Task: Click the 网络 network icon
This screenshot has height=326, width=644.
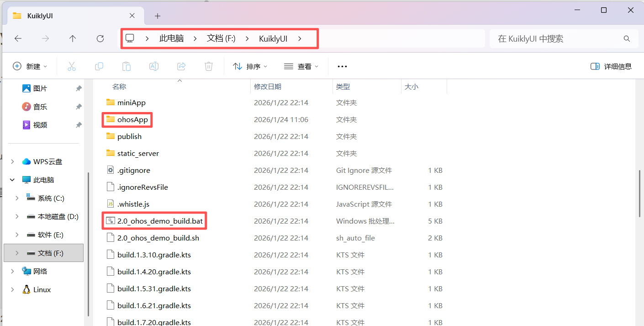Action: 26,271
